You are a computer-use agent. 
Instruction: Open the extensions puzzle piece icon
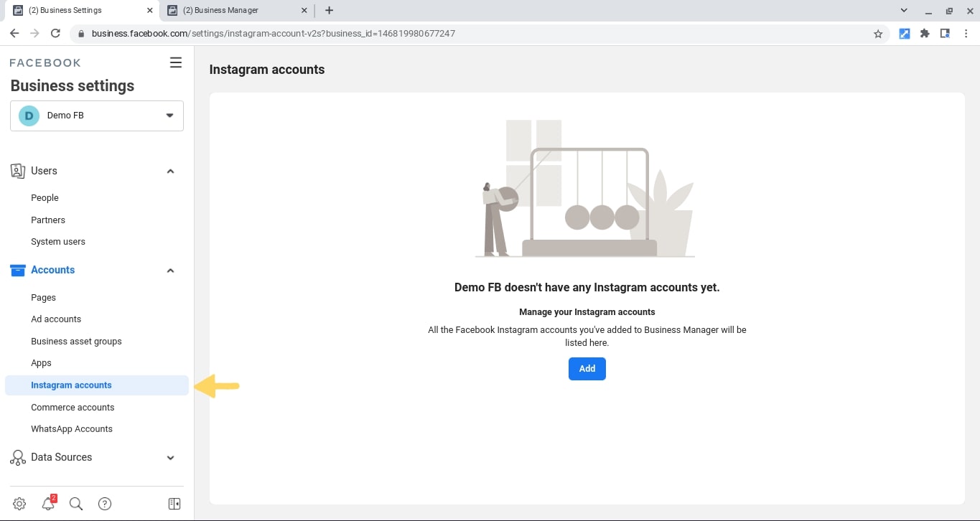[x=925, y=33]
